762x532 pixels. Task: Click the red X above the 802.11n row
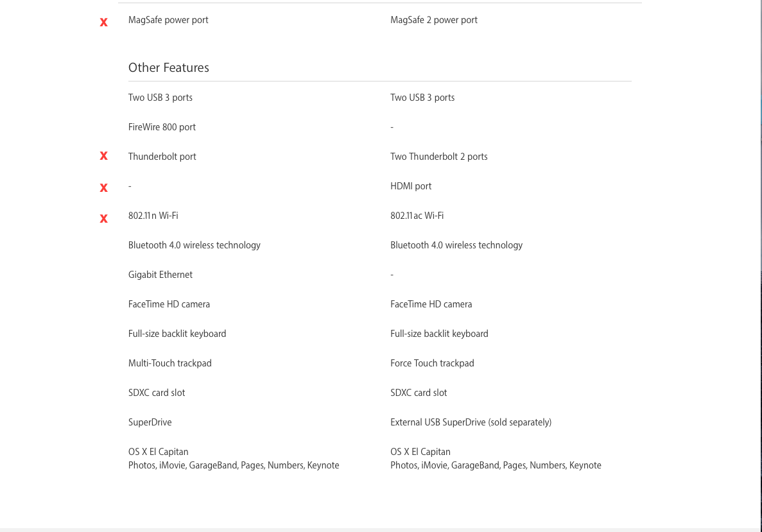click(104, 188)
